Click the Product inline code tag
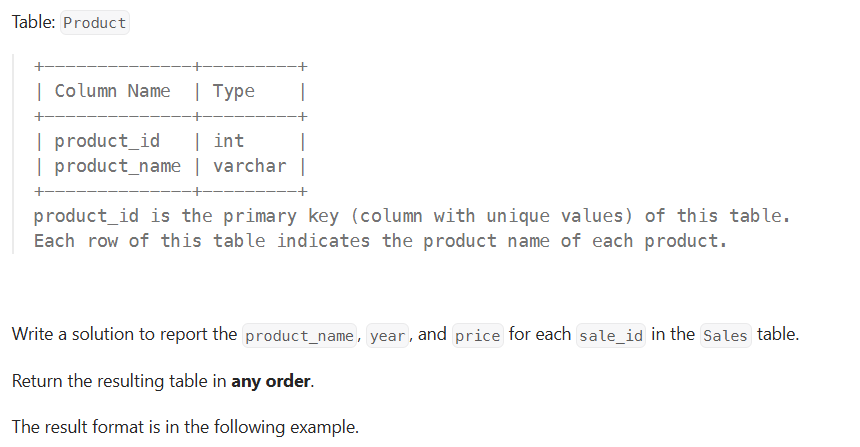This screenshot has width=860, height=447. [95, 23]
